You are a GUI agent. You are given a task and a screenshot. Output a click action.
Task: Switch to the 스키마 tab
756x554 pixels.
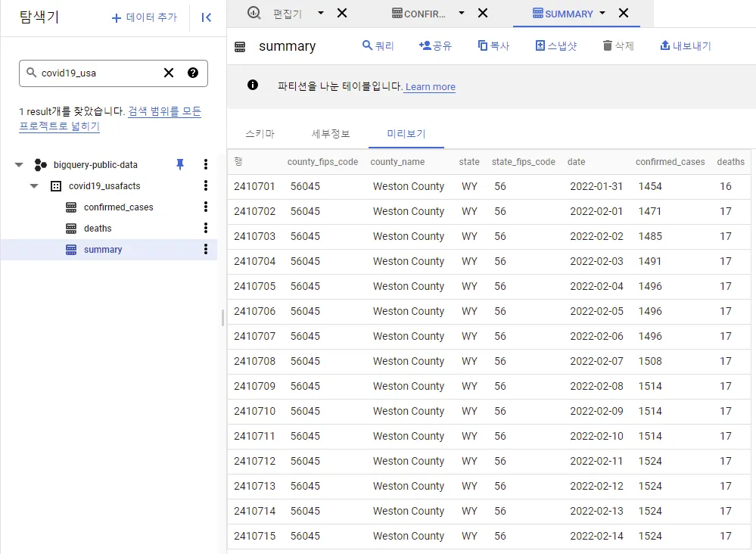(x=260, y=133)
